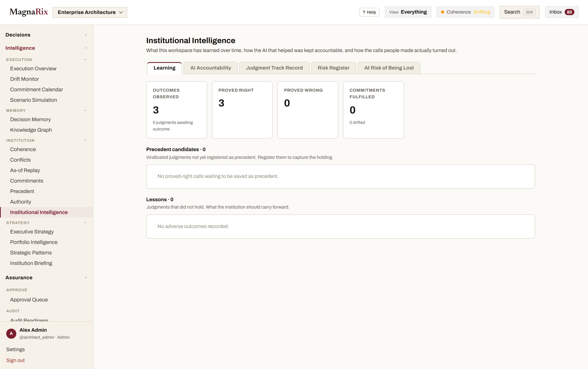Click the orange Coherence status dot
Screen dimensions: 588x369
[442, 12]
